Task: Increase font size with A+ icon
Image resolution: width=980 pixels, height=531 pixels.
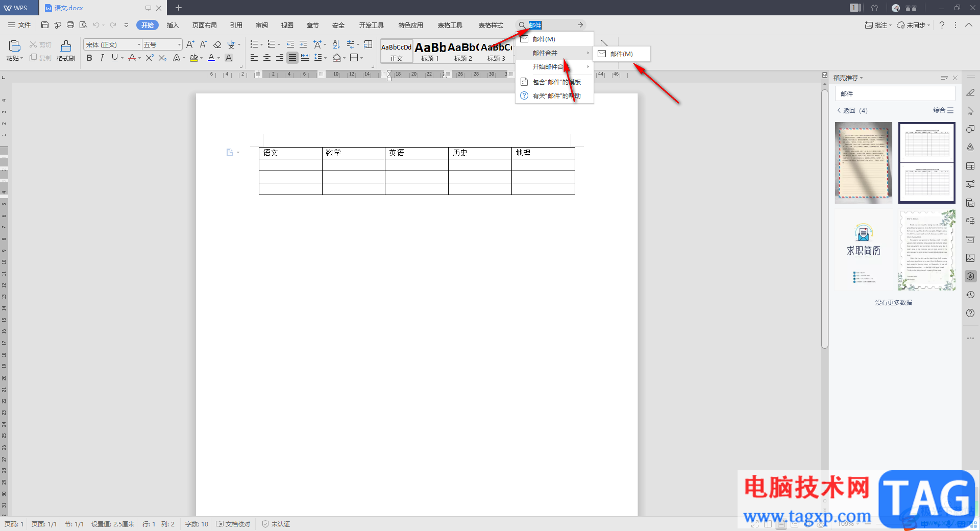Action: [x=190, y=44]
